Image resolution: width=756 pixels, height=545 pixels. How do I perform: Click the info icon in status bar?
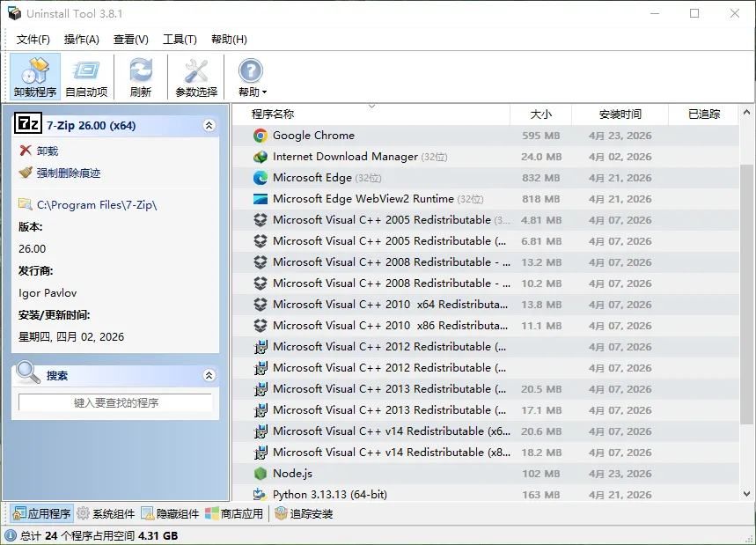click(11, 535)
